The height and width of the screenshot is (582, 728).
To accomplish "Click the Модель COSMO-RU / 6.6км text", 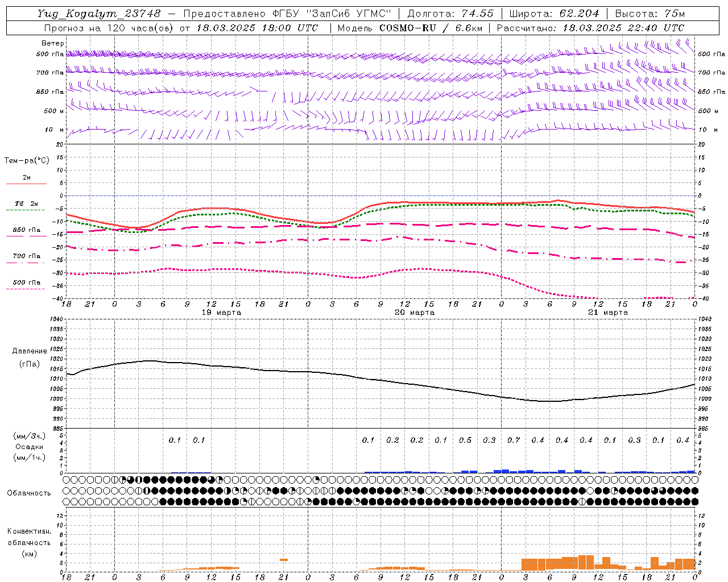I will pyautogui.click(x=410, y=27).
